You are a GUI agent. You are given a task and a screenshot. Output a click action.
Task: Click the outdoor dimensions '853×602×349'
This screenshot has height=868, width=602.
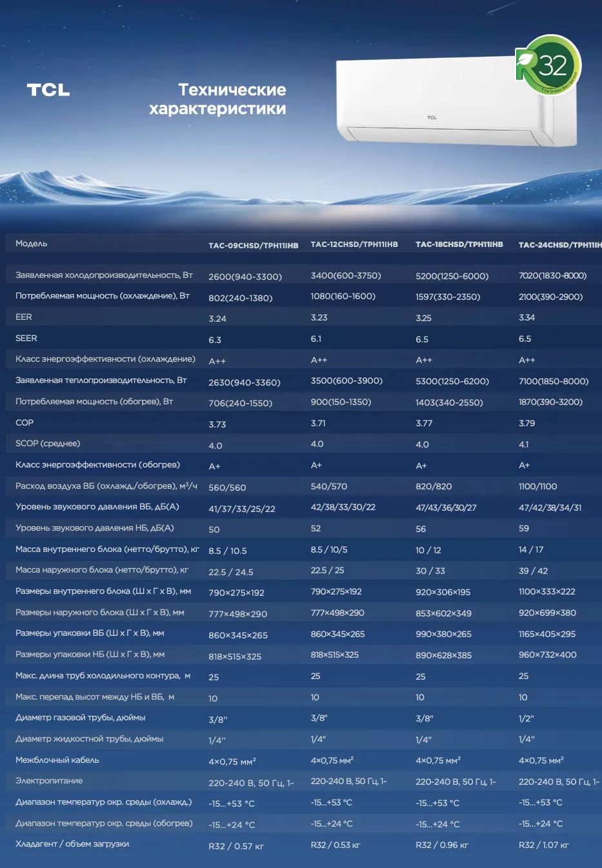coord(443,613)
